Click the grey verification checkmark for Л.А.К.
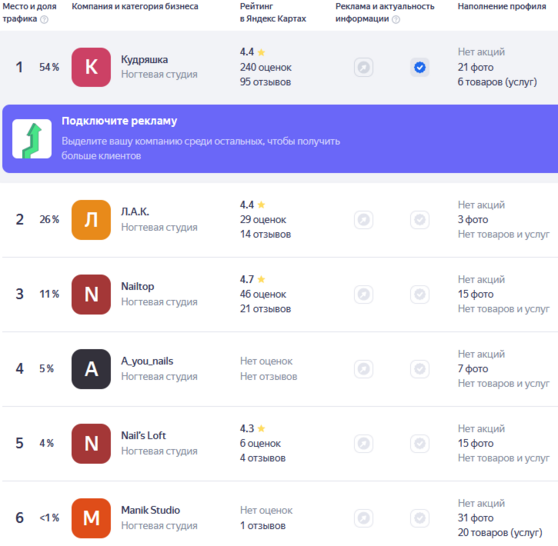Viewport: 558px width, 546px height. click(x=420, y=220)
